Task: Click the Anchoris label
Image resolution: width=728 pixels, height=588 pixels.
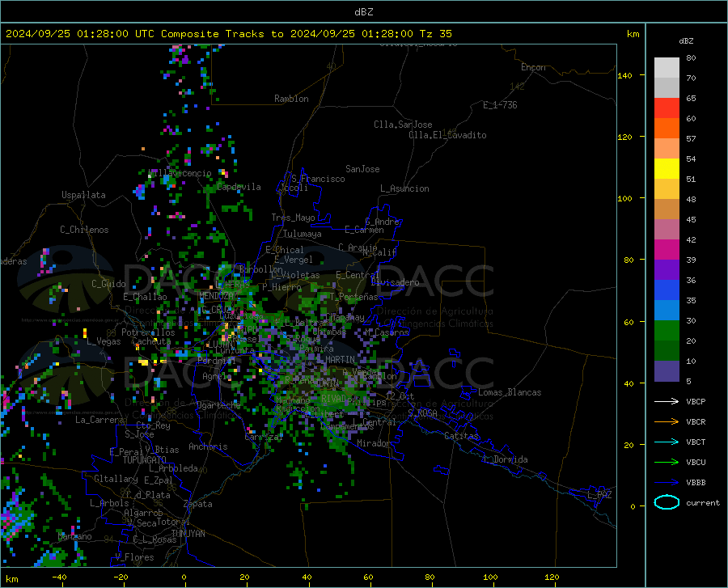Action: (208, 446)
